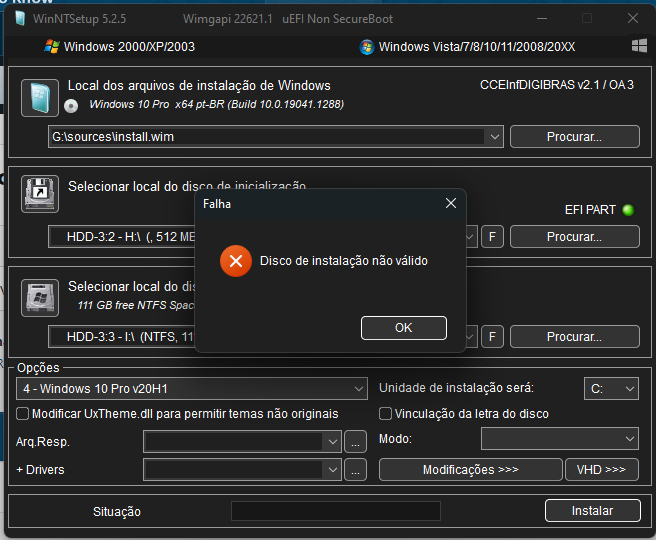Open Modificações >>> options
The height and width of the screenshot is (540, 656).
click(x=471, y=470)
